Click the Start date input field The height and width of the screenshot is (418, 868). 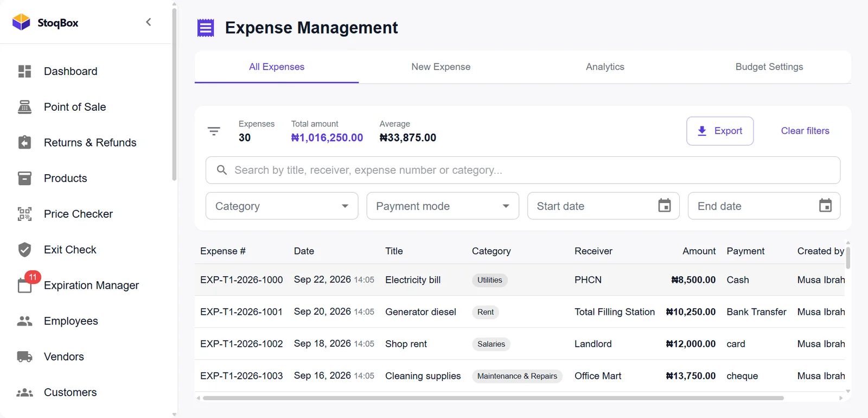603,206
